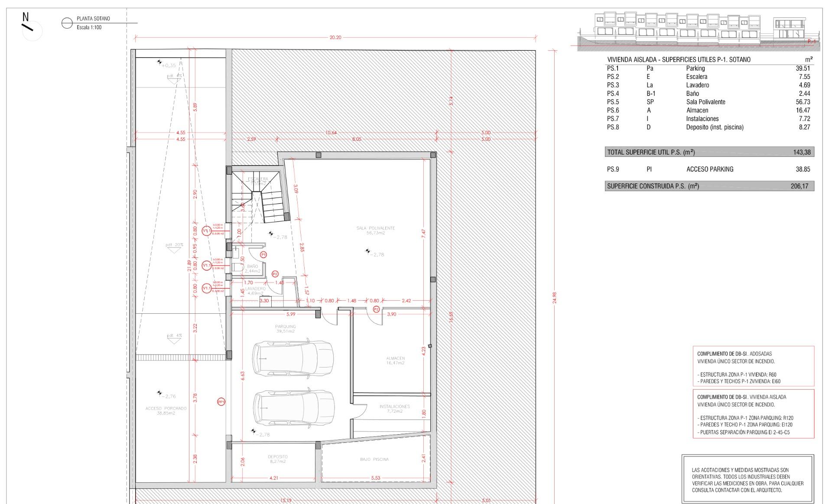Click the -2.76 level marker in Acceso Porchado
The width and height of the screenshot is (832, 504).
coord(160,394)
